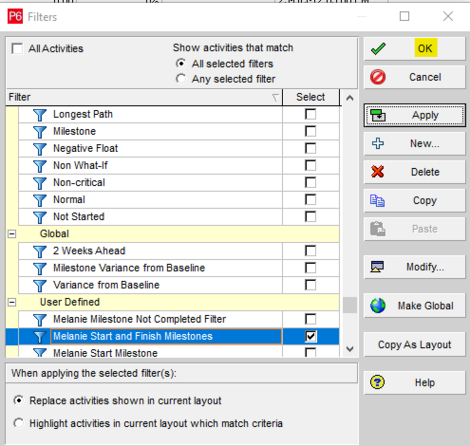Click the Make Global button label
470x446 pixels.
pos(425,306)
